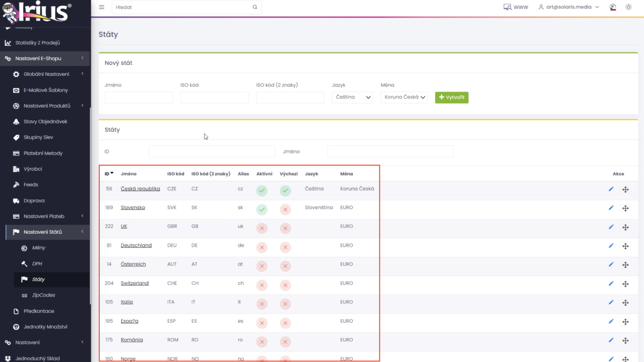Viewport: 644px width, 362px height.
Task: Edit Deutschland row with pencil icon
Action: click(x=611, y=246)
